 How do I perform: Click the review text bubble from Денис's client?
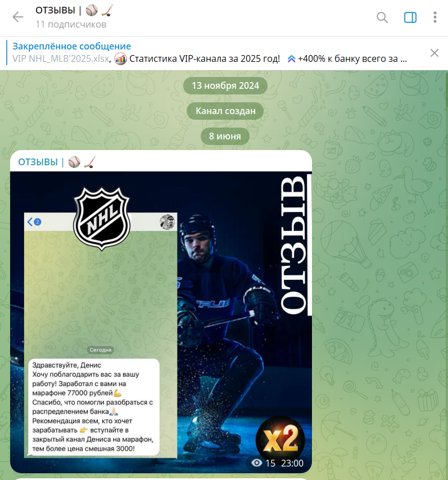(x=94, y=407)
